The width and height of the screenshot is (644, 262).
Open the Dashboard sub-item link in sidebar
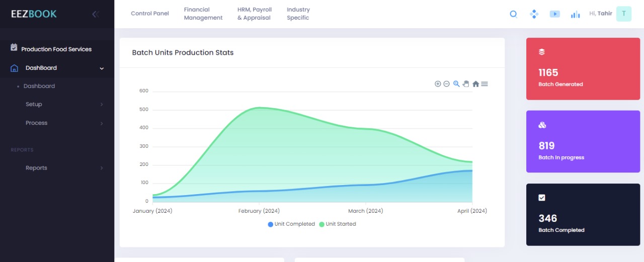39,86
